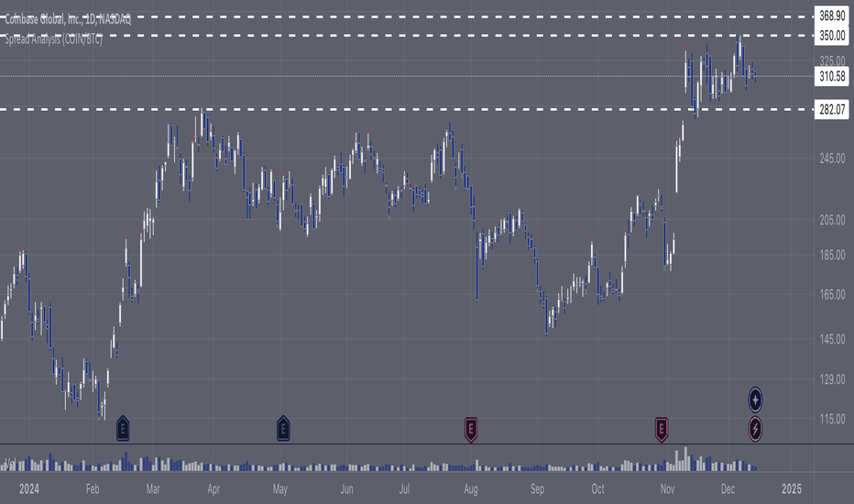Select the 368.90 price level label
The image size is (854, 504).
pos(832,16)
